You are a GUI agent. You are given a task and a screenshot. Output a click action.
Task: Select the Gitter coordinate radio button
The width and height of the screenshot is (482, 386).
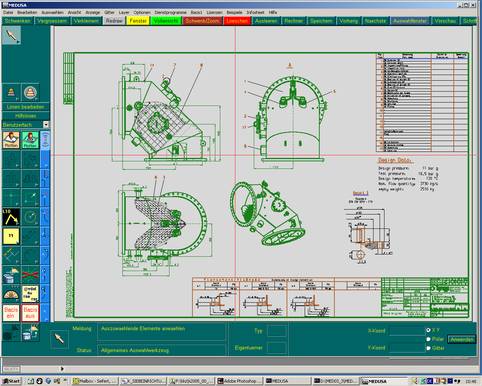point(428,348)
